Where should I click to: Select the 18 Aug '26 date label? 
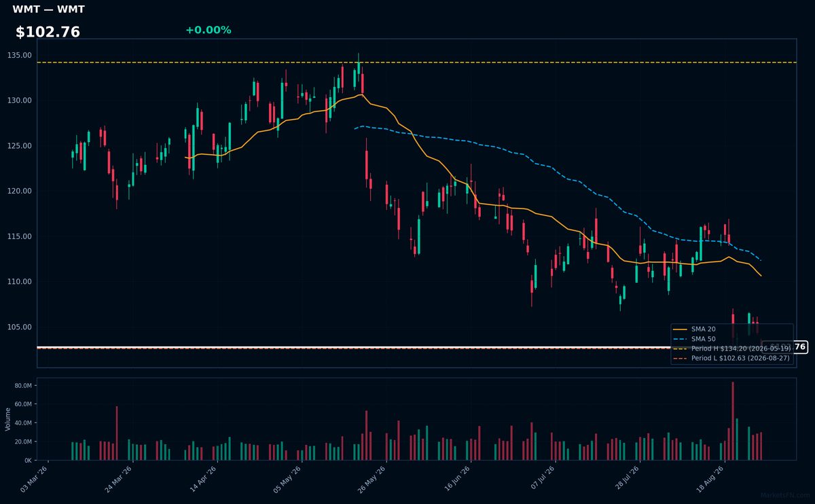709,480
